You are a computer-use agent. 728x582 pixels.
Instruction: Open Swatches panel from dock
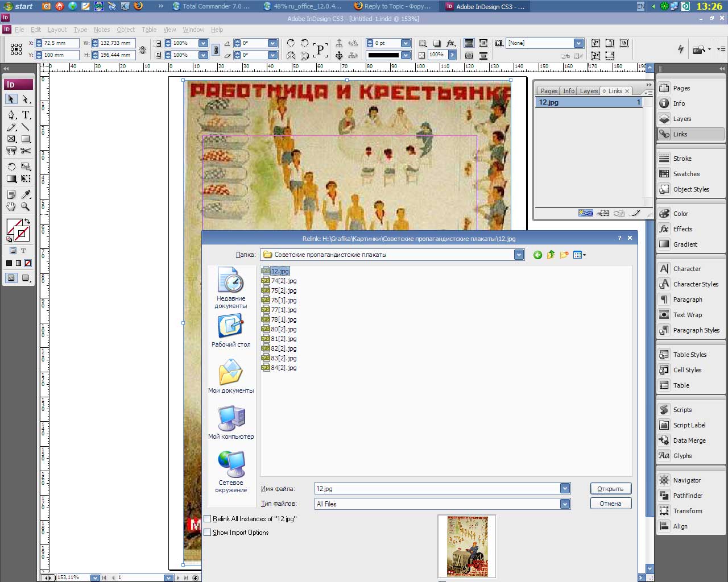pos(691,174)
